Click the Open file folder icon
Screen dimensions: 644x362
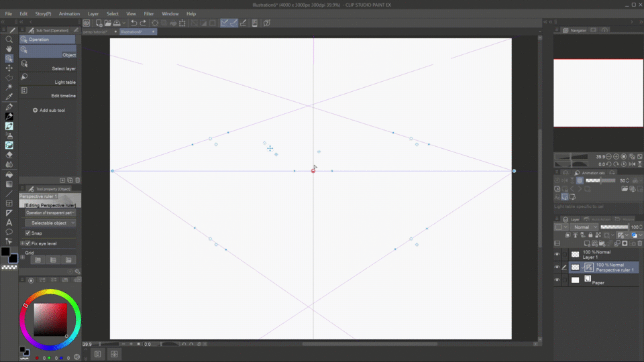click(107, 23)
